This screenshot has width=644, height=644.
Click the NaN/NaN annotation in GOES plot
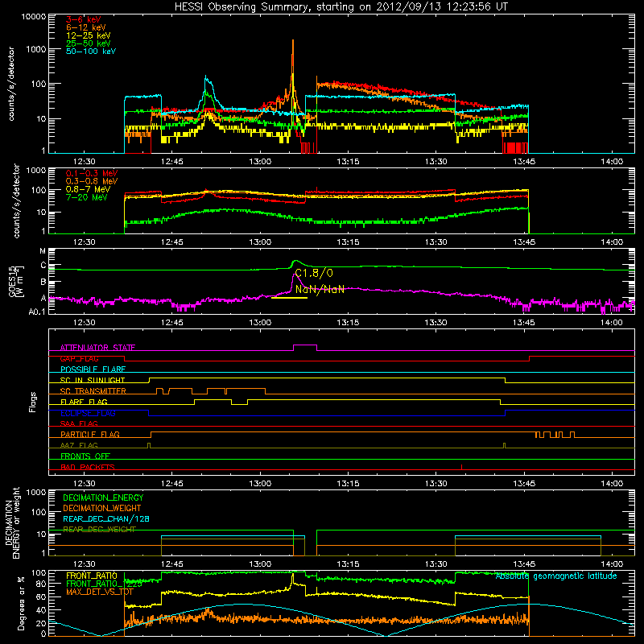tap(320, 290)
